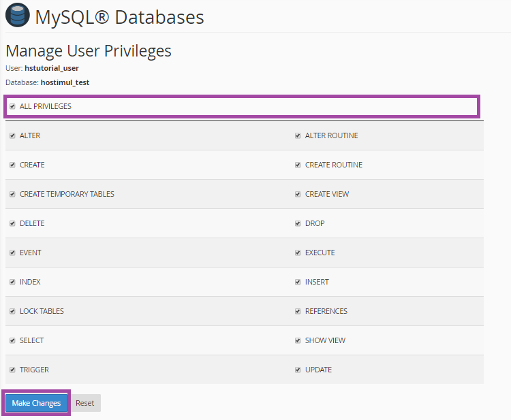
Task: Uncheck the UPDATE privilege checkbox
Action: click(298, 370)
